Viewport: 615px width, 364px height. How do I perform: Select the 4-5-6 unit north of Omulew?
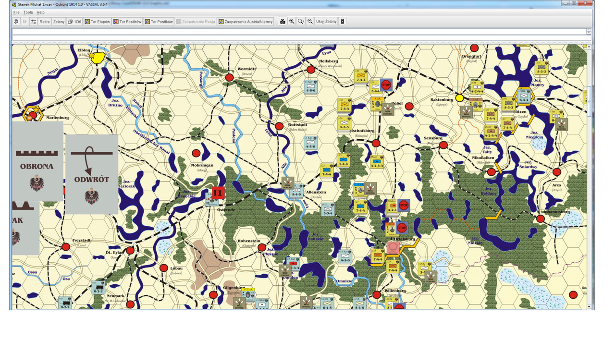click(344, 256)
